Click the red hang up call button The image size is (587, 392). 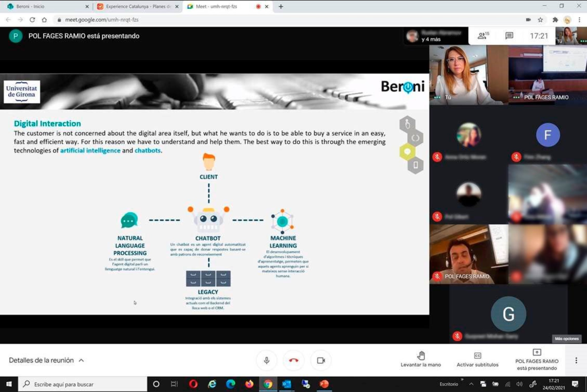[x=293, y=360]
